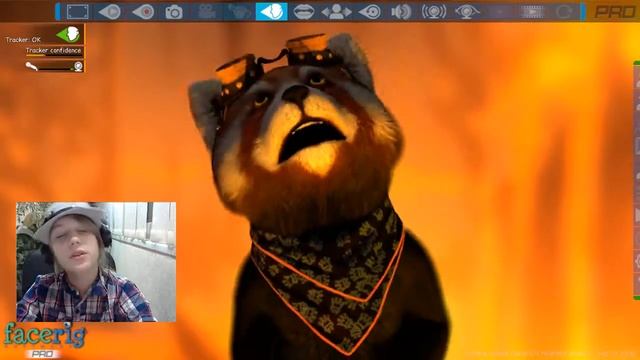Click the microphone icon in status panel
Viewport: 640px width, 360px height.
point(31,66)
